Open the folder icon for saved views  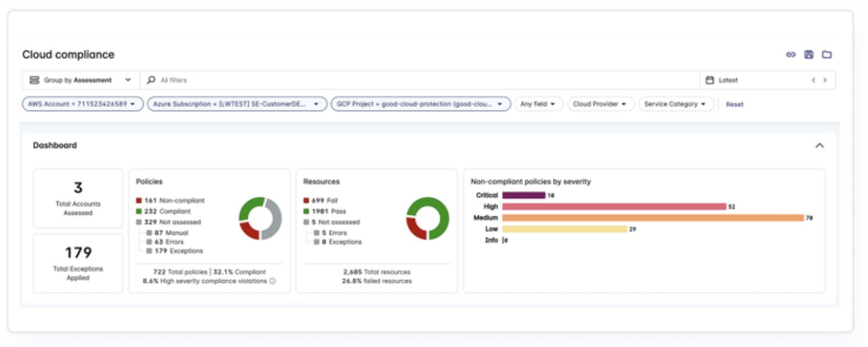(x=826, y=54)
